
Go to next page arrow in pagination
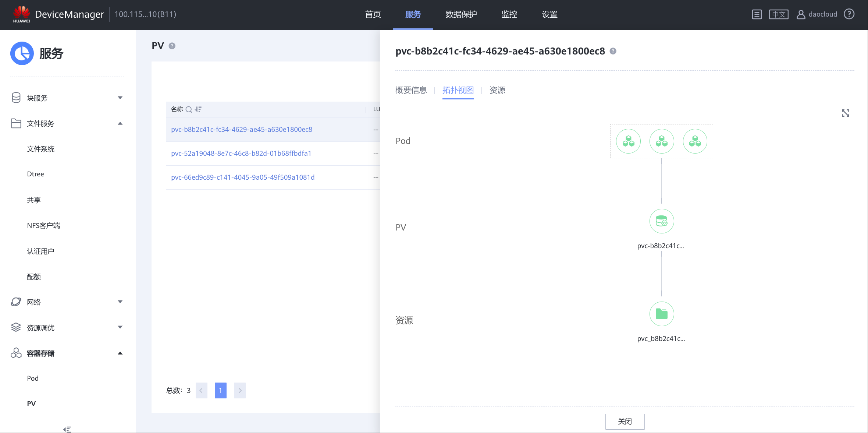tap(240, 390)
